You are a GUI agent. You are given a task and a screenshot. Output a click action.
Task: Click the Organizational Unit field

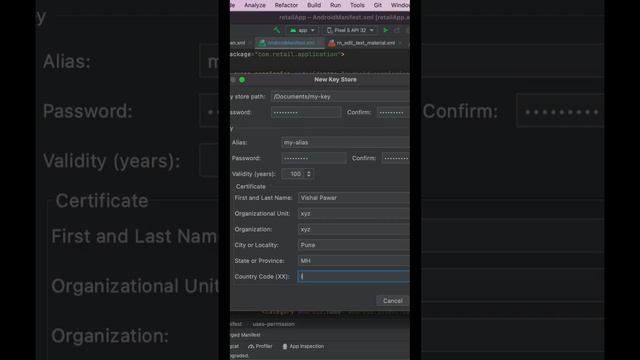(x=353, y=213)
